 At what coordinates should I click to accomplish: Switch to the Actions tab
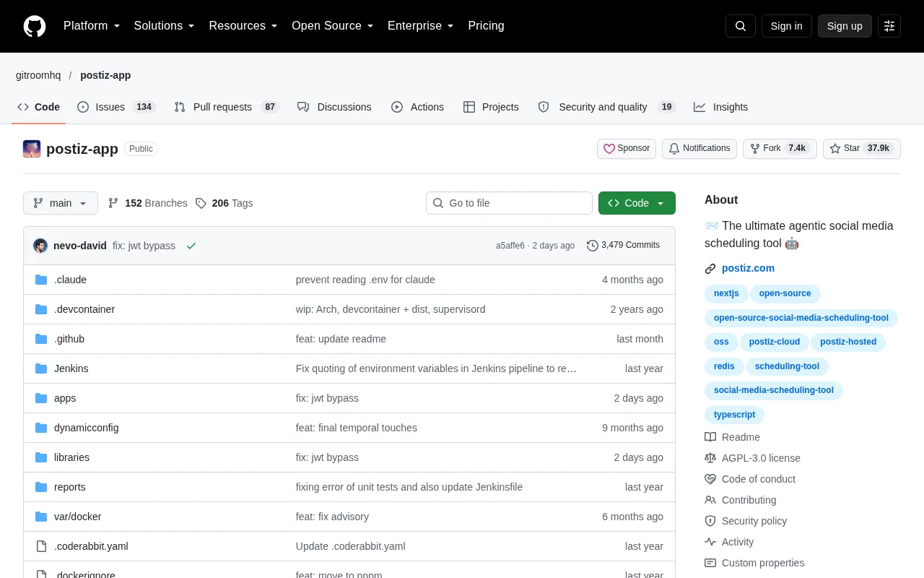click(x=417, y=107)
